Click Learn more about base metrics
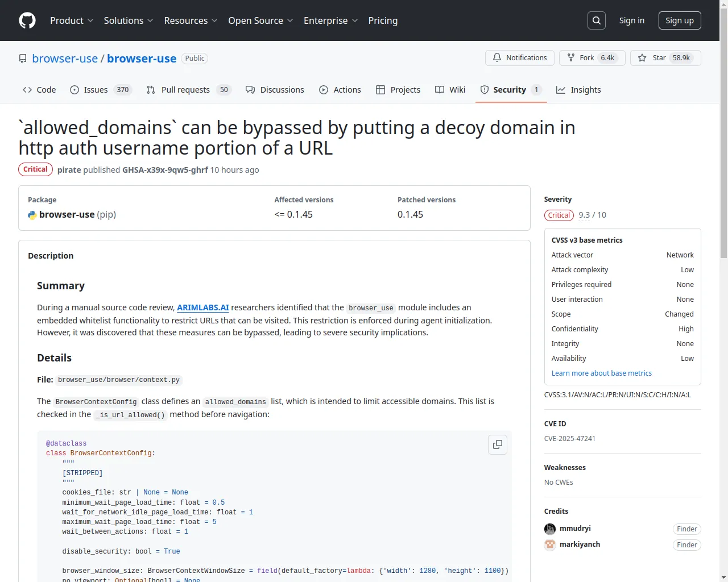The image size is (728, 582). [x=602, y=373]
